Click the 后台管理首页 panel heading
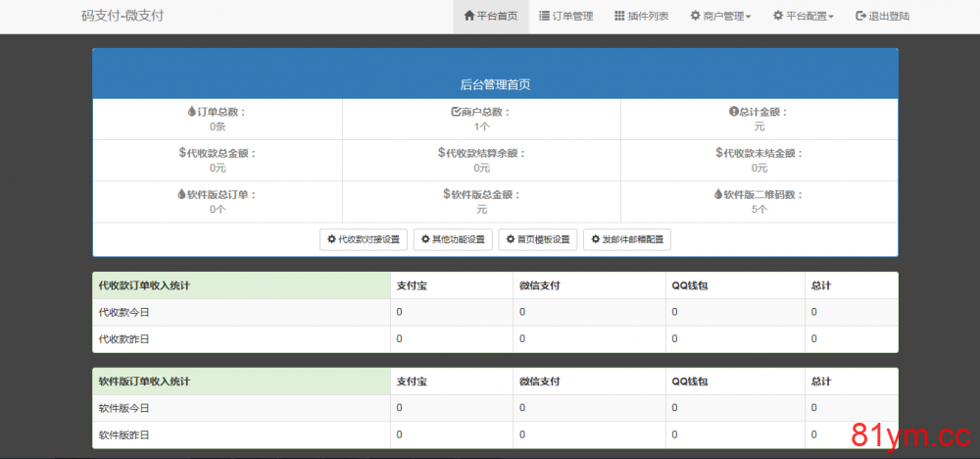The image size is (980, 459). [x=495, y=84]
